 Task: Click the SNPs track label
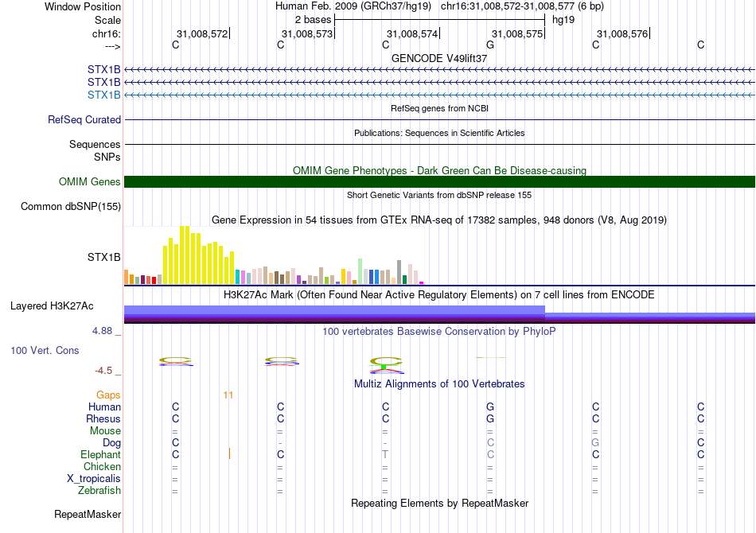coord(107,157)
